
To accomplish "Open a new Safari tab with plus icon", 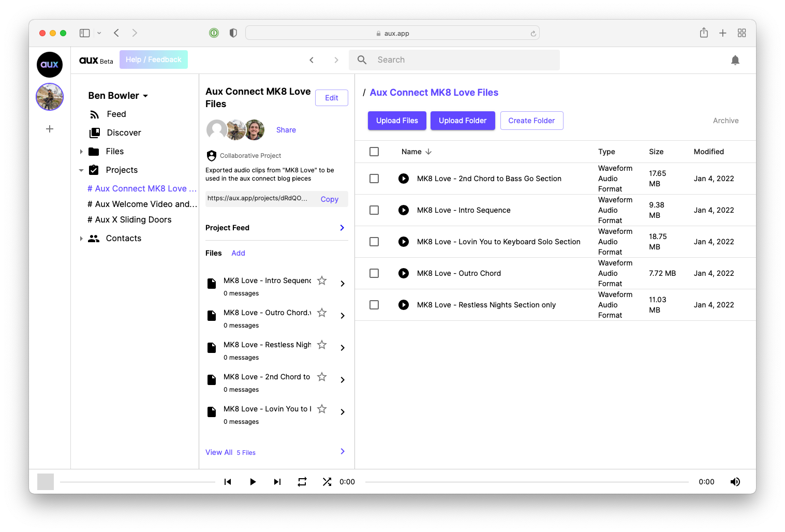I will (x=723, y=33).
